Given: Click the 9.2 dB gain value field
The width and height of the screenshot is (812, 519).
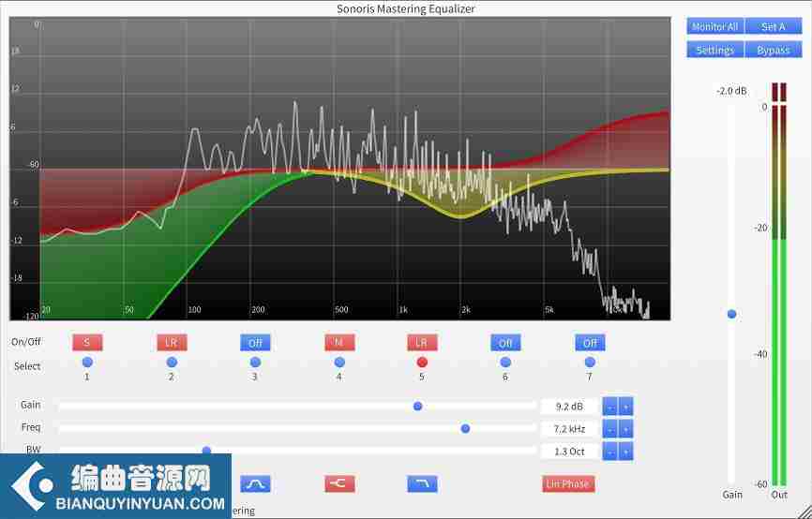Looking at the screenshot, I should [569, 407].
